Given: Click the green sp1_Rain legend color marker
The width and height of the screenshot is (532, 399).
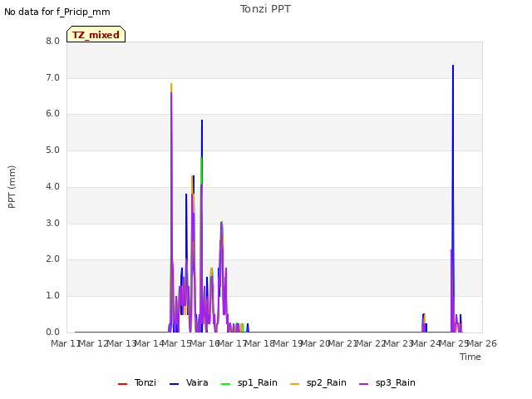Looking at the screenshot, I should pyautogui.click(x=225, y=384).
